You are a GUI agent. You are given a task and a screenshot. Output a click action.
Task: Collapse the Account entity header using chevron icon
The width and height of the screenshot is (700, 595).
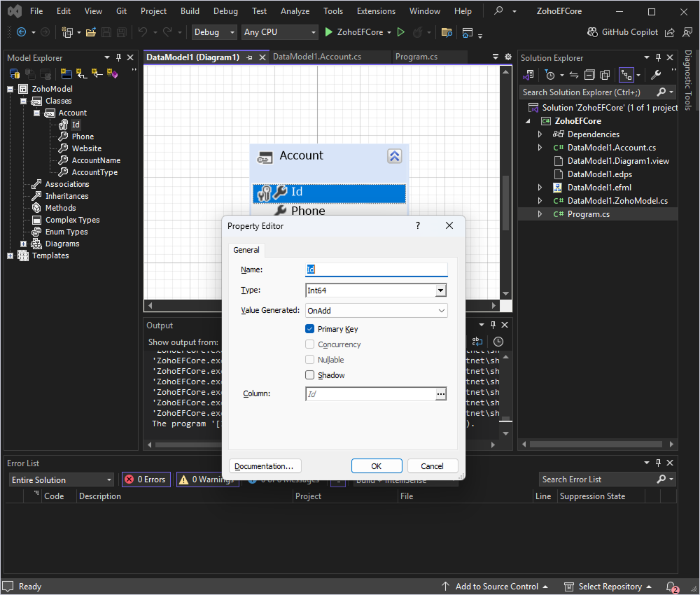[394, 156]
